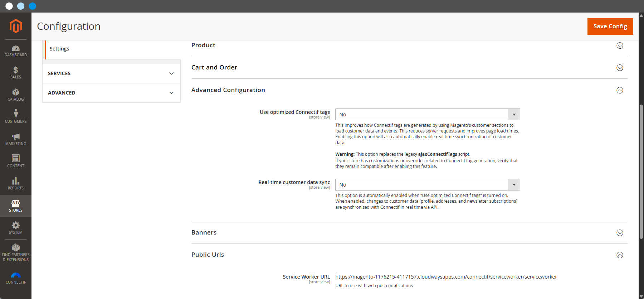The height and width of the screenshot is (299, 644).
Task: Expand the Product section chevron
Action: pyautogui.click(x=620, y=45)
